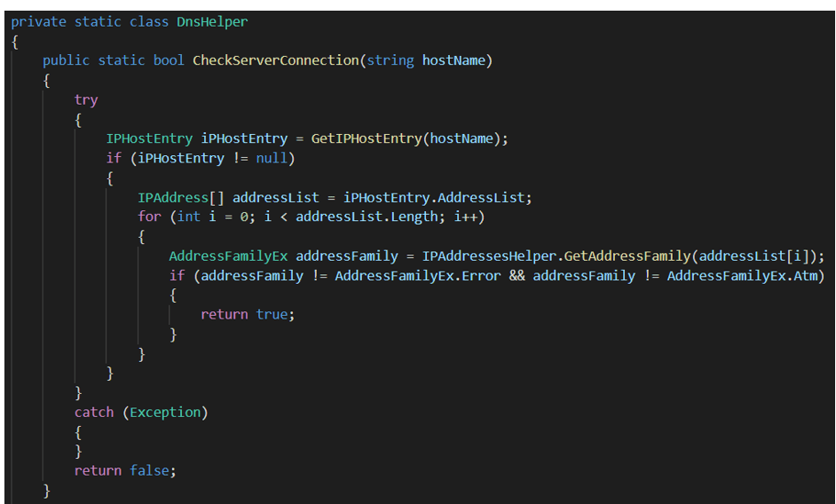Click the bool return type

169,60
